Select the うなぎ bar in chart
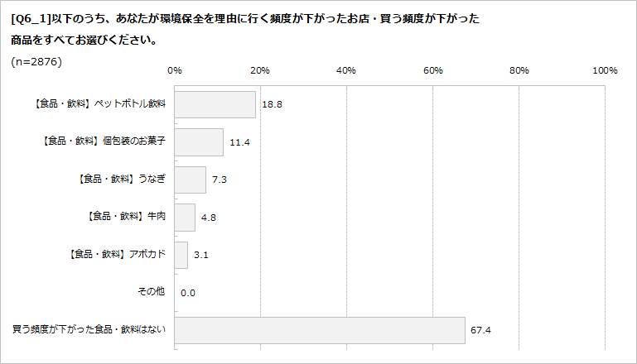The height and width of the screenshot is (364, 637). pyautogui.click(x=191, y=180)
